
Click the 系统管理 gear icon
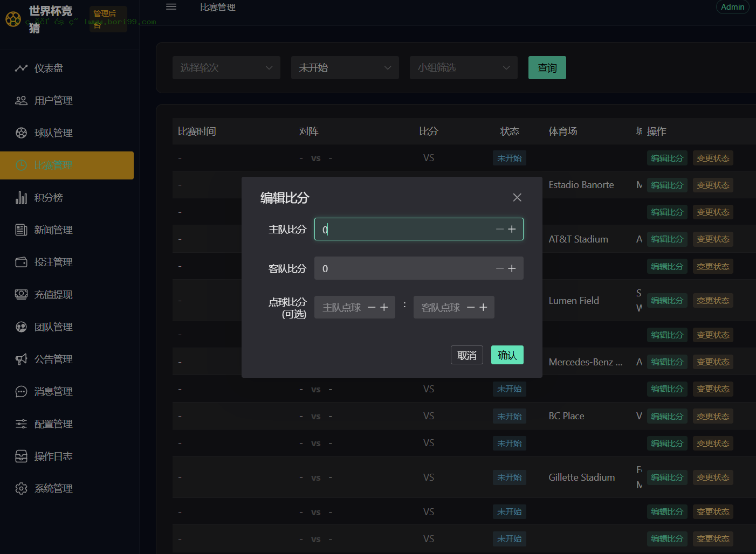point(21,489)
